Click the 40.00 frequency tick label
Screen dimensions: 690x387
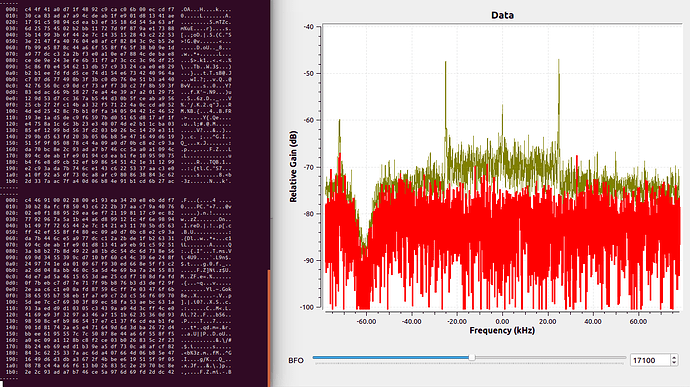click(593, 321)
